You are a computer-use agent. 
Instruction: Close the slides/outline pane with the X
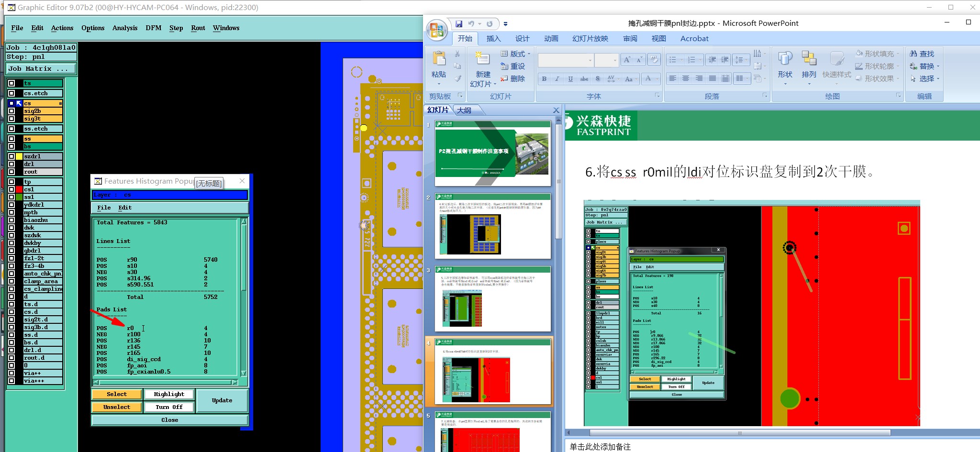pos(556,110)
